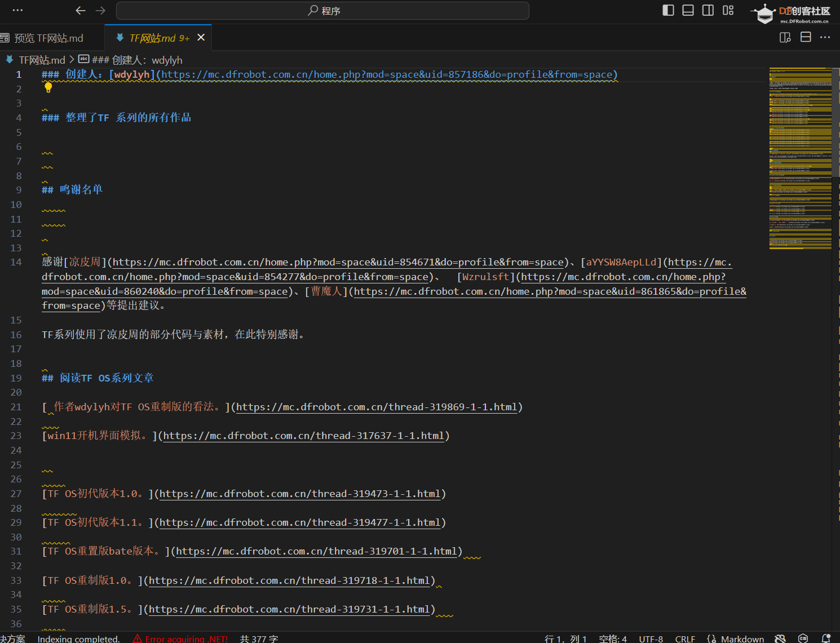Image resolution: width=840 pixels, height=643 pixels.
Task: Click the abc symbol icon in the breadcrumb
Action: tap(83, 59)
